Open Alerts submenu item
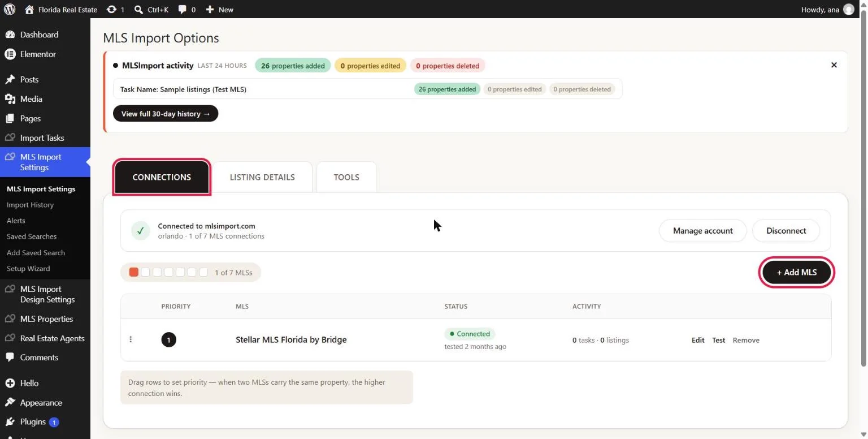This screenshot has width=868, height=439. click(x=16, y=221)
